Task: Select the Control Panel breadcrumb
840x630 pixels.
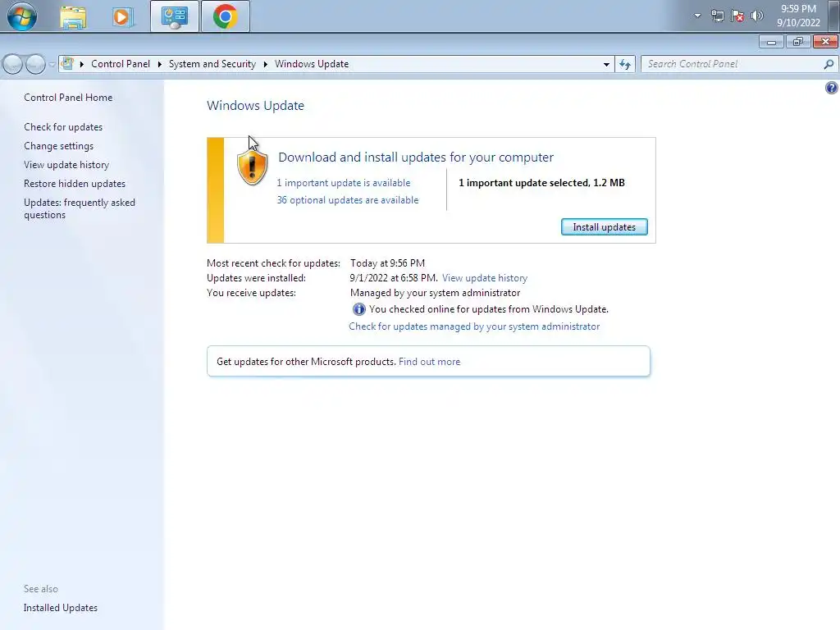Action: click(x=121, y=64)
